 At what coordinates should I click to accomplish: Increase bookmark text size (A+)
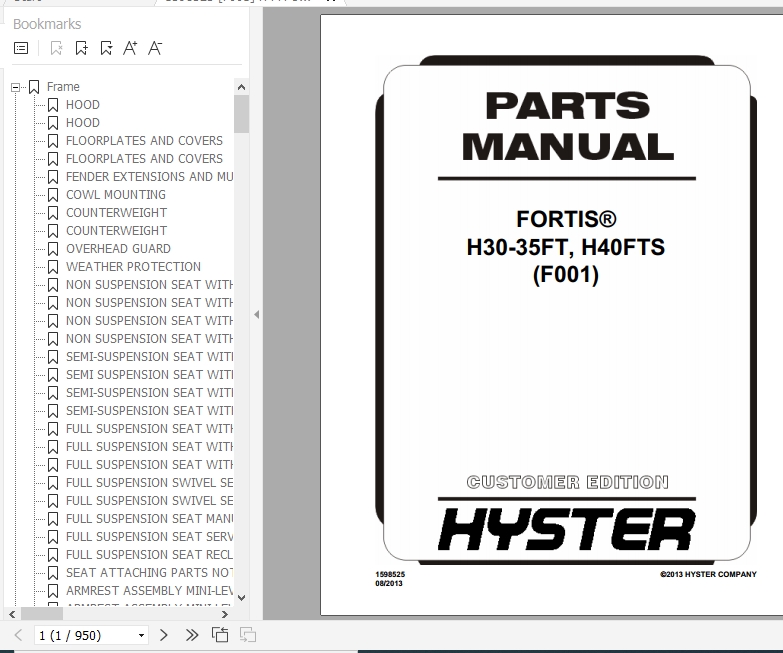pyautogui.click(x=130, y=48)
